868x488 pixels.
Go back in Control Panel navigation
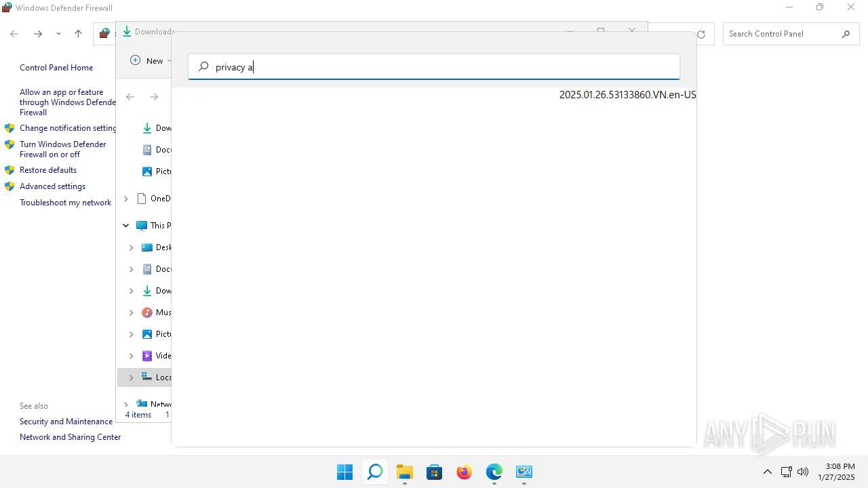[14, 34]
